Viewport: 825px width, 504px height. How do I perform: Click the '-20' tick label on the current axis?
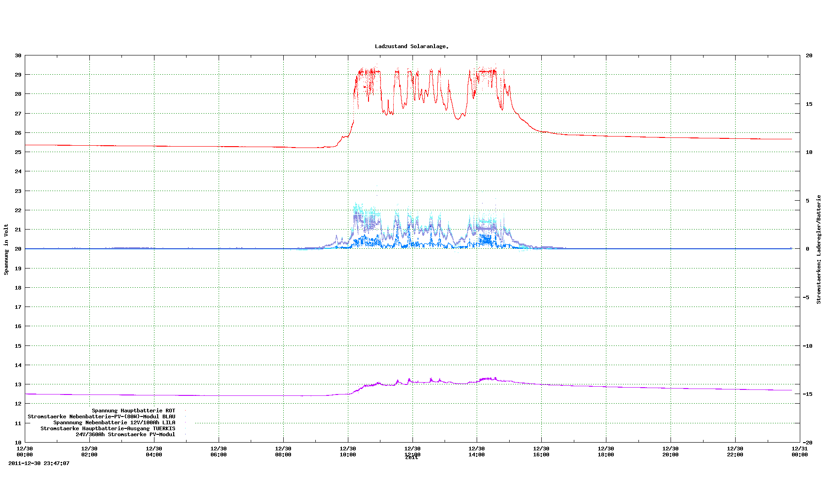click(x=808, y=443)
